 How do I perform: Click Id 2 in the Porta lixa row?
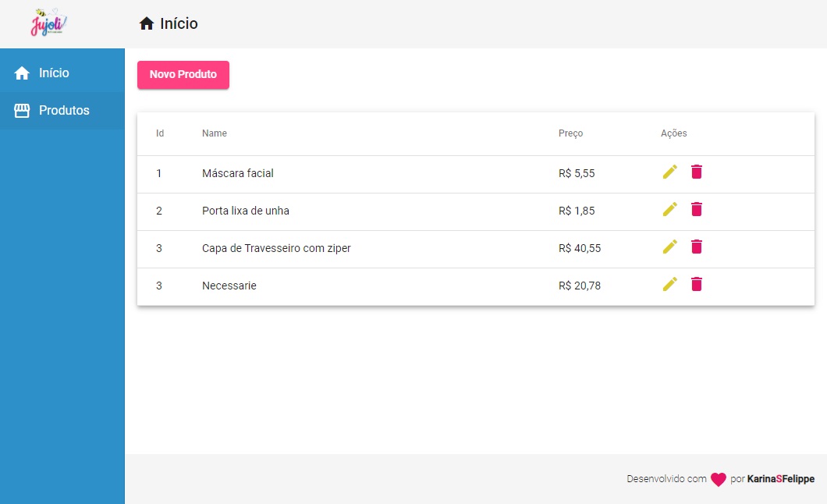click(158, 211)
